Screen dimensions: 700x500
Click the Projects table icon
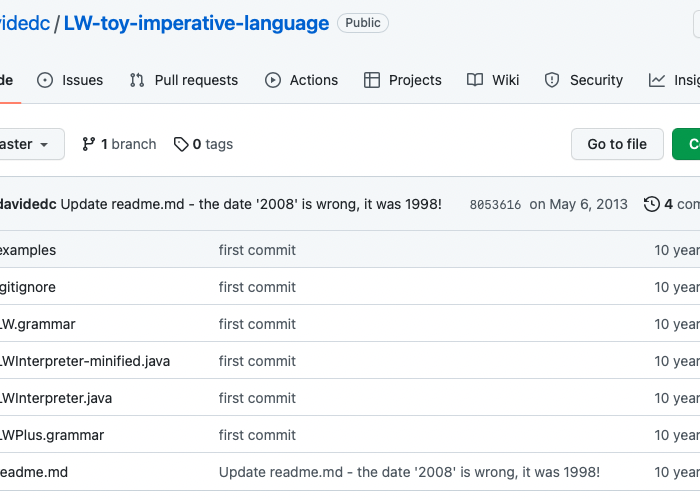(372, 80)
